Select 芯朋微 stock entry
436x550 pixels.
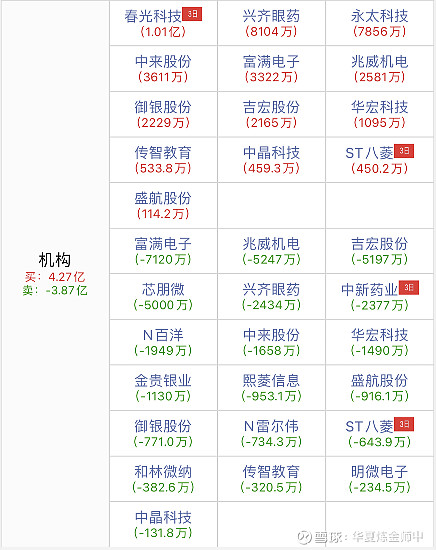tap(163, 289)
